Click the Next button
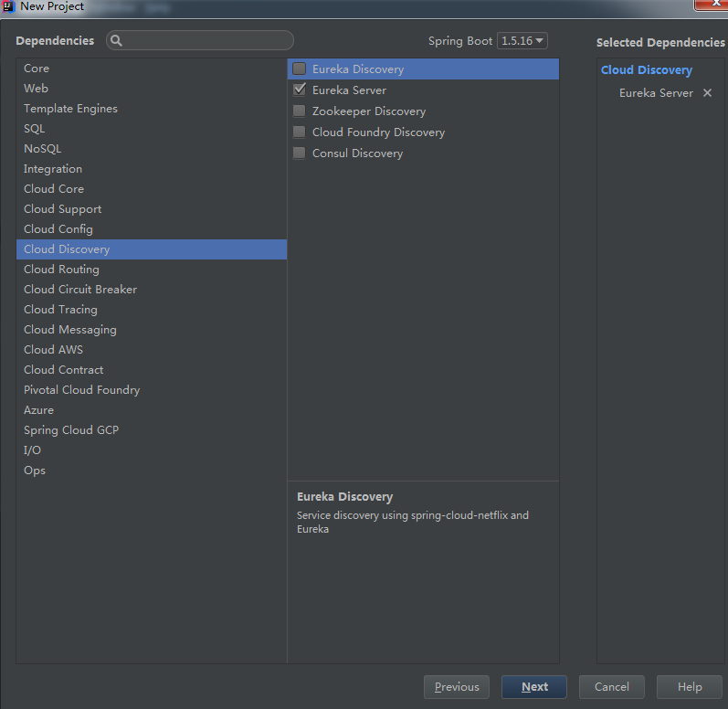728x709 pixels. click(x=534, y=687)
